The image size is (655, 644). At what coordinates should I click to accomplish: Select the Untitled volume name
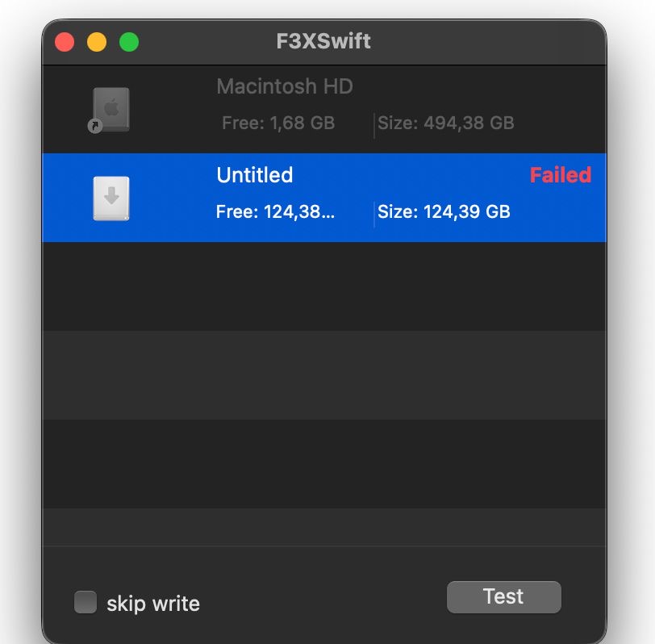254,175
